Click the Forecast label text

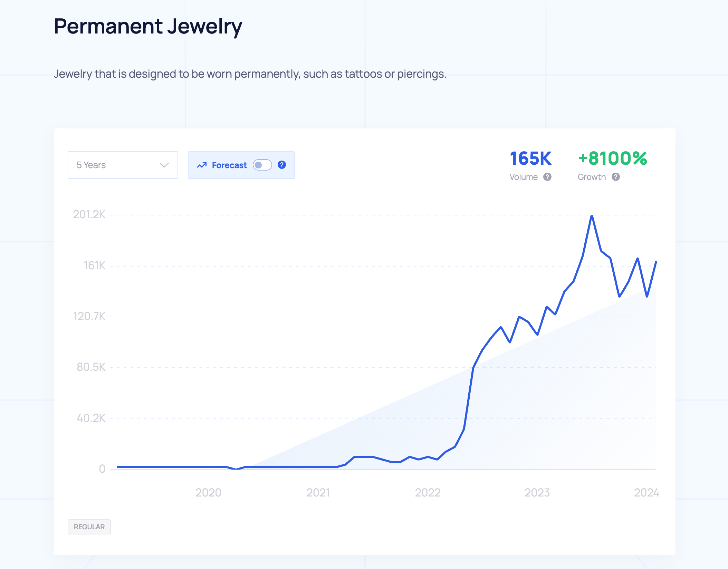pyautogui.click(x=229, y=165)
